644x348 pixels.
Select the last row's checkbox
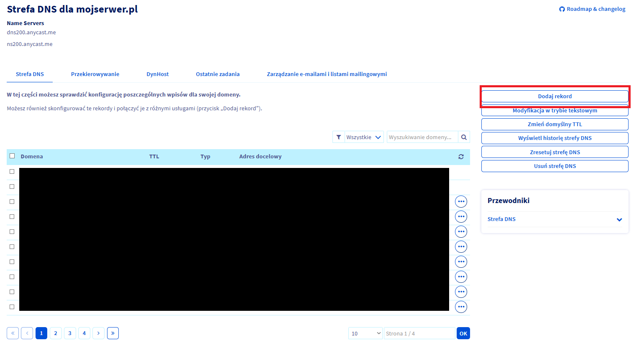click(12, 307)
